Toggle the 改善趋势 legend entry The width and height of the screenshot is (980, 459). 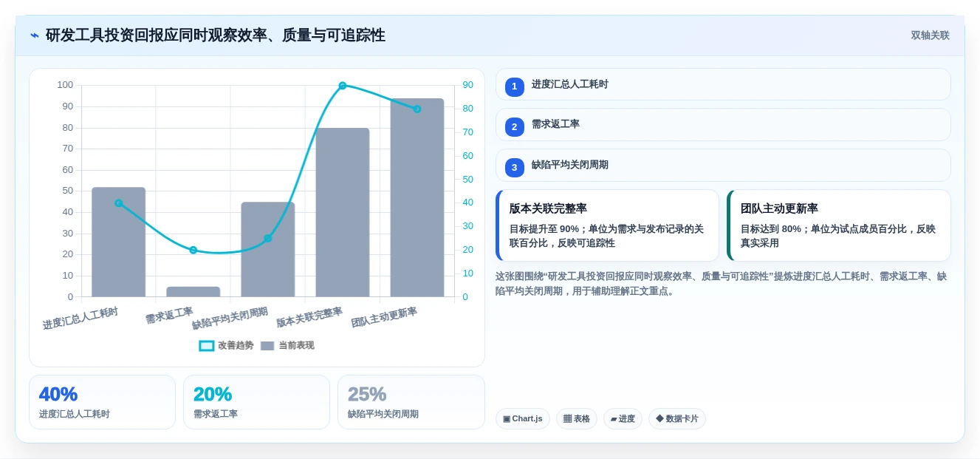(227, 345)
